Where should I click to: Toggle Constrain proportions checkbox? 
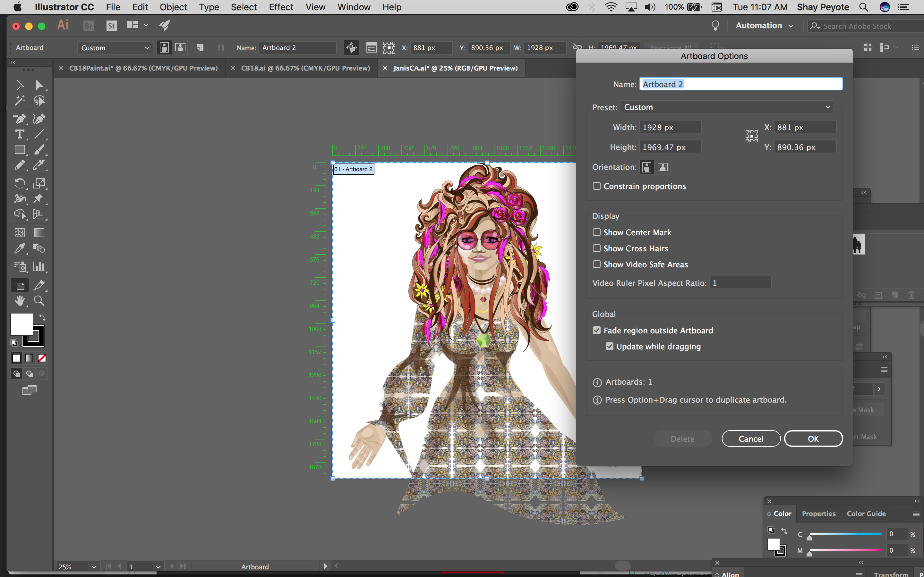[x=596, y=186]
